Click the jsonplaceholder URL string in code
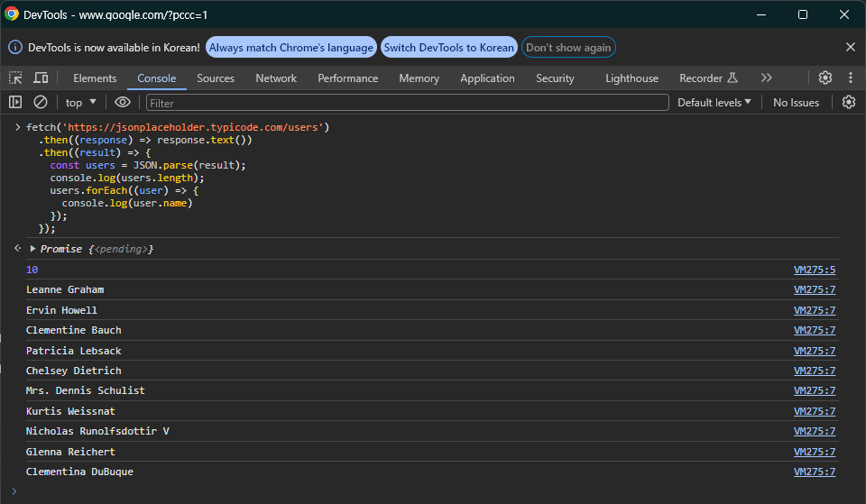This screenshot has height=504, width=866. [x=193, y=127]
